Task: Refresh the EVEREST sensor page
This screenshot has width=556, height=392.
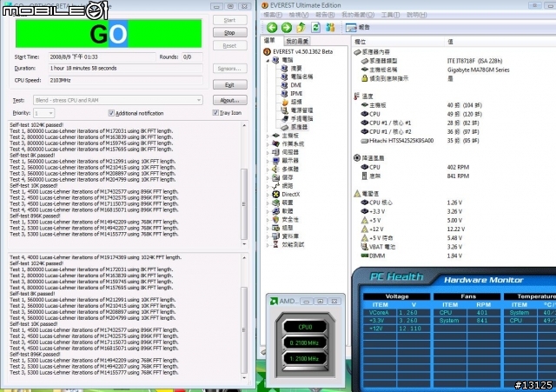Action: [315, 27]
